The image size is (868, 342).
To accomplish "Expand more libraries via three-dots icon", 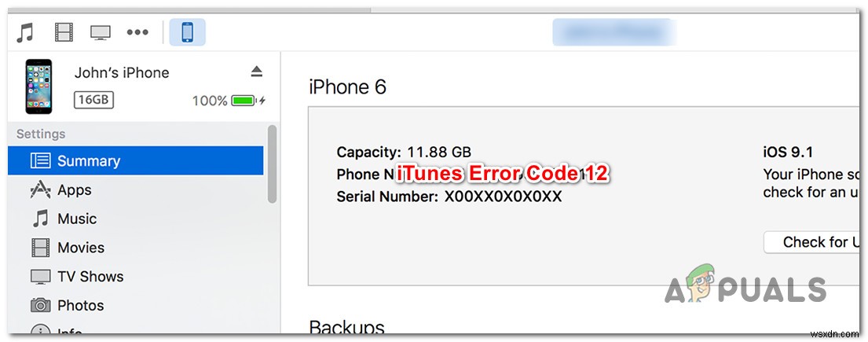I will tap(137, 32).
